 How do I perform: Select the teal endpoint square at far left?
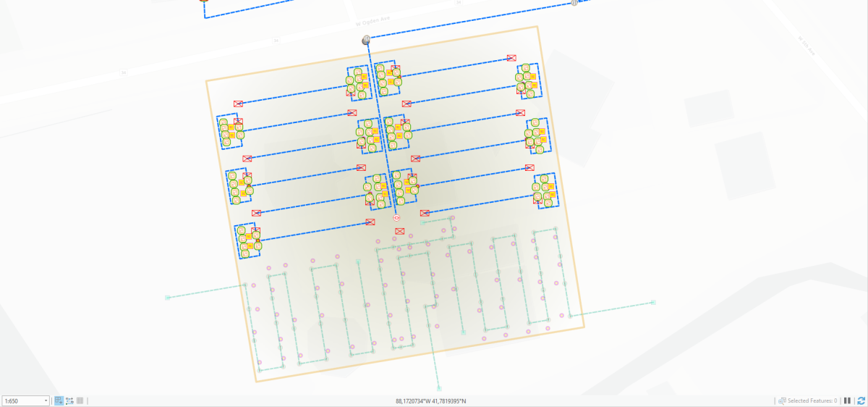[167, 297]
